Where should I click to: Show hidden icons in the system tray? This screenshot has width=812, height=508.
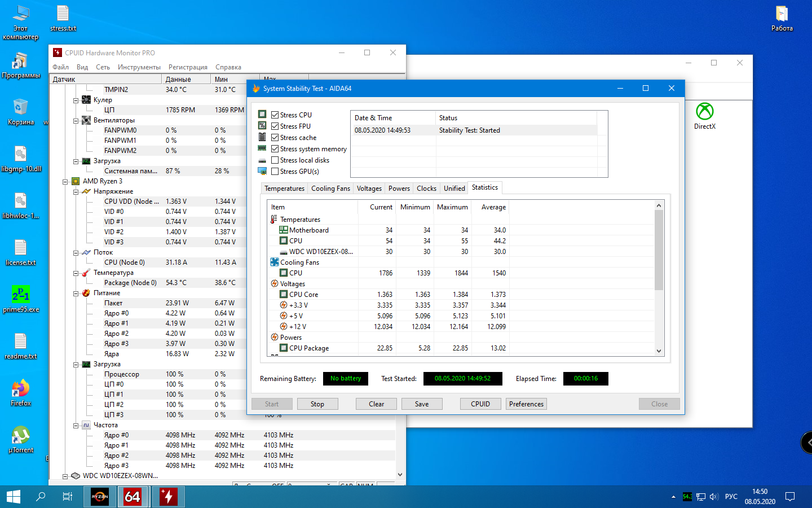pos(673,497)
